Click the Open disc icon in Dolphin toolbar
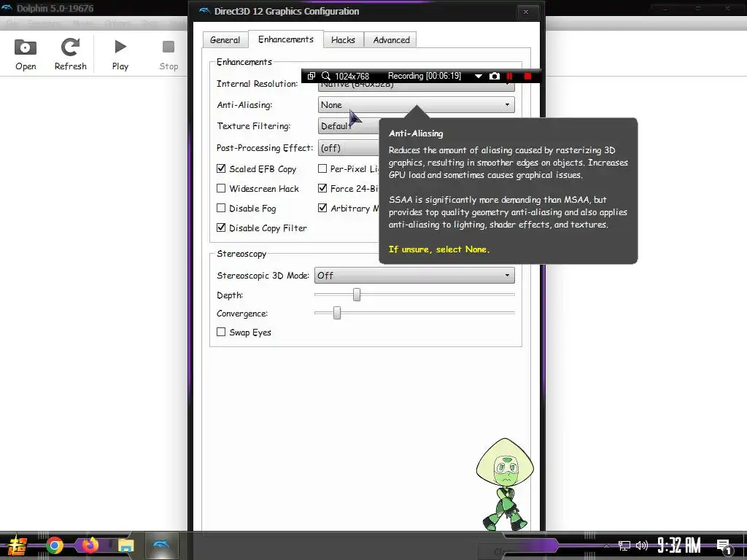 click(26, 47)
